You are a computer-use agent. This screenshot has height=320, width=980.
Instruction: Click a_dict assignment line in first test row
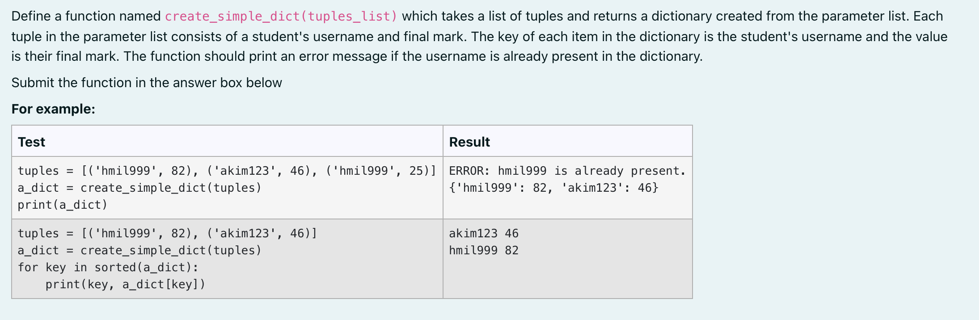click(139, 188)
